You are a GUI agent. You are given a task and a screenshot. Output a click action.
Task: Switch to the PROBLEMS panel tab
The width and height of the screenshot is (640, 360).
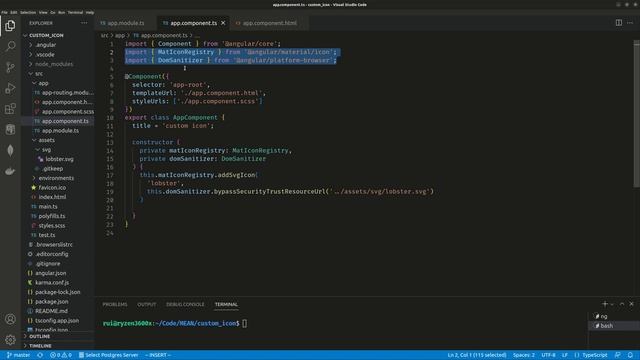point(115,304)
